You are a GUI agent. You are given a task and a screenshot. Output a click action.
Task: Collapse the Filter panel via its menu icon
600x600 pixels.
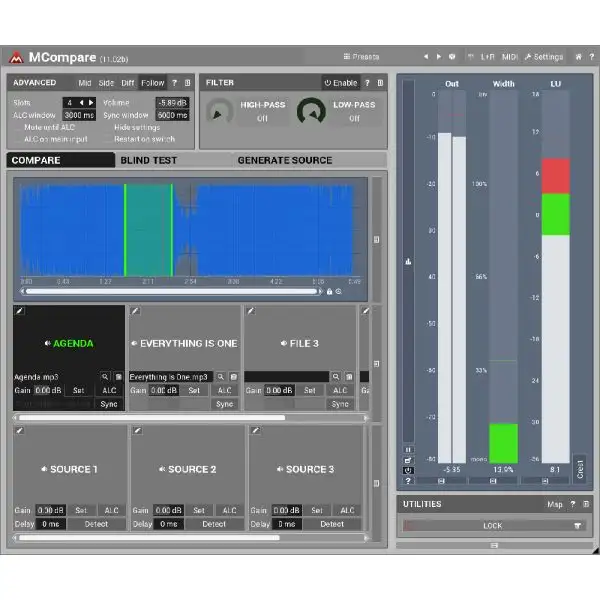380,83
